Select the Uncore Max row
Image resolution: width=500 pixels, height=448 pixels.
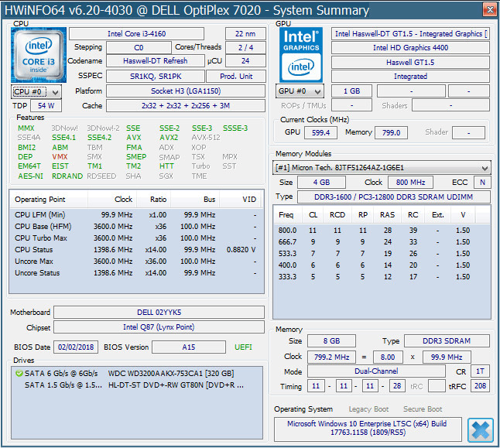coord(136,262)
